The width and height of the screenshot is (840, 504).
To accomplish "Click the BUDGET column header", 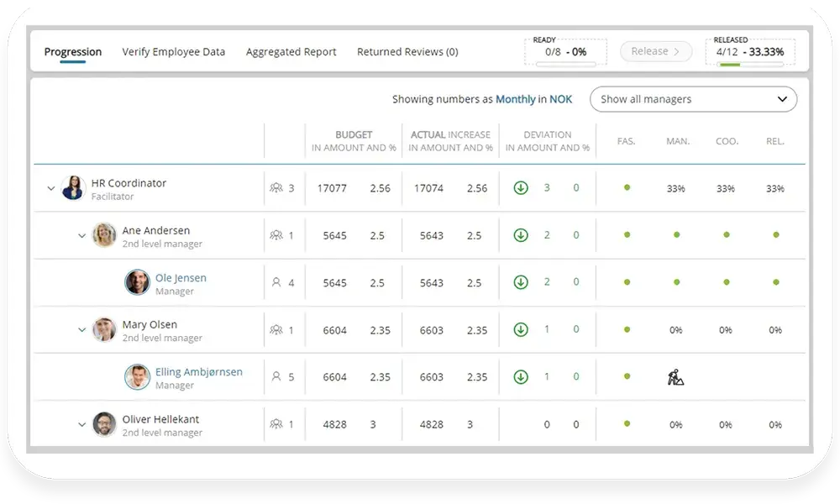I will (354, 141).
